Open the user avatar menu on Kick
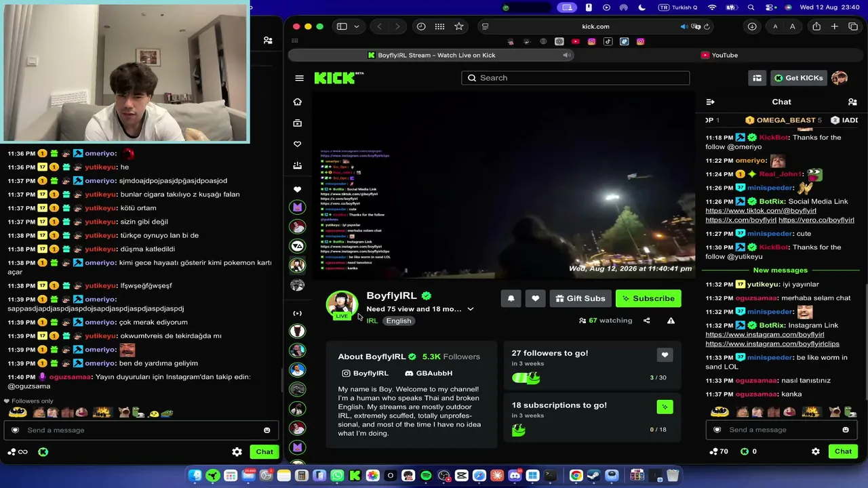The height and width of the screenshot is (488, 868). [x=840, y=78]
